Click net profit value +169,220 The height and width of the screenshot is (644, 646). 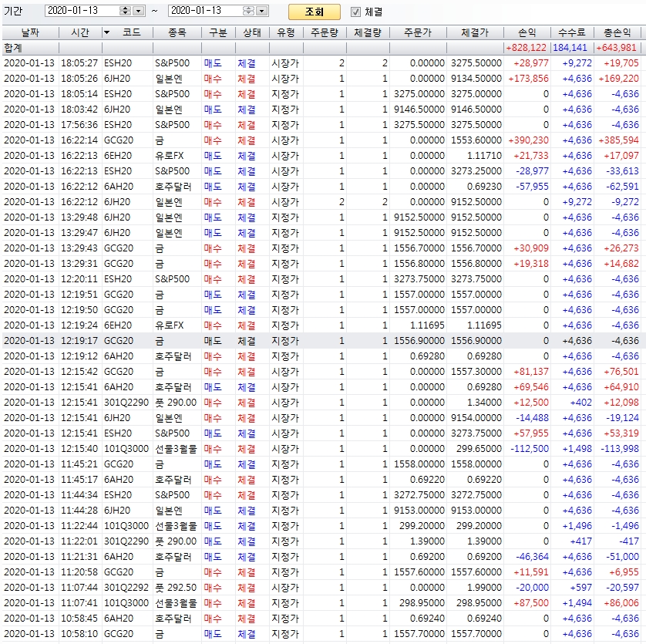pos(619,79)
